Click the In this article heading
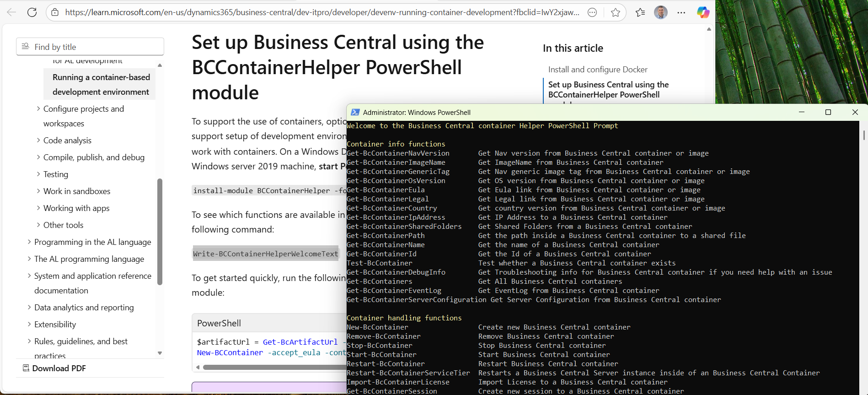 pyautogui.click(x=573, y=48)
